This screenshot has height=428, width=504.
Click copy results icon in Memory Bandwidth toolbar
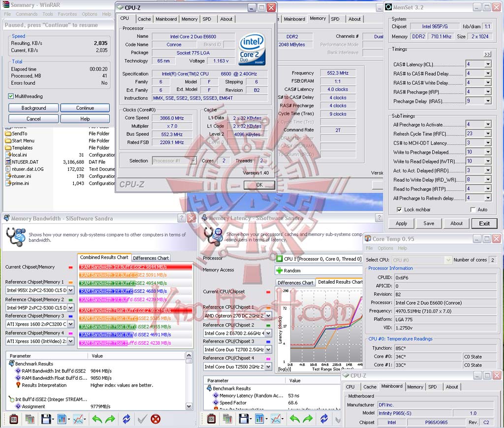30,419
